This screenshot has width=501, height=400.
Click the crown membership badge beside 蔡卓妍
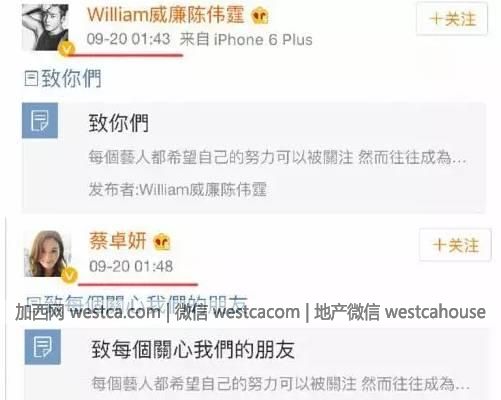(162, 242)
